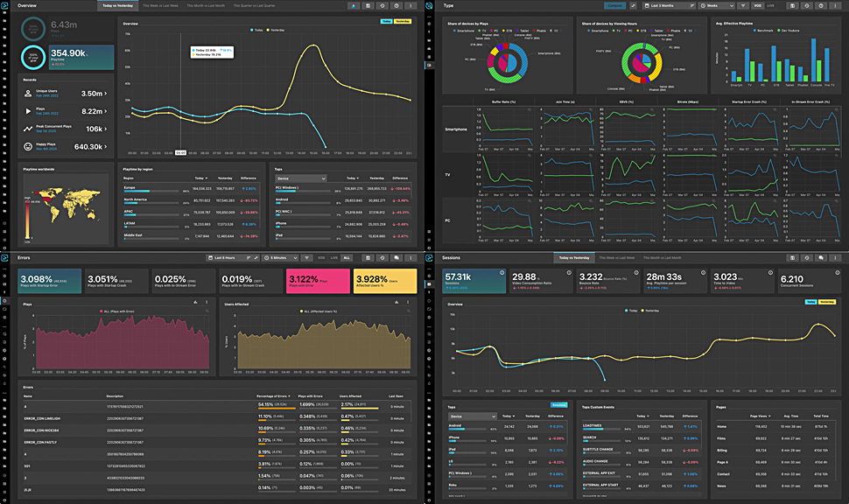Click the app logo in Type panel corner
This screenshot has height=504, width=849.
(429, 5)
